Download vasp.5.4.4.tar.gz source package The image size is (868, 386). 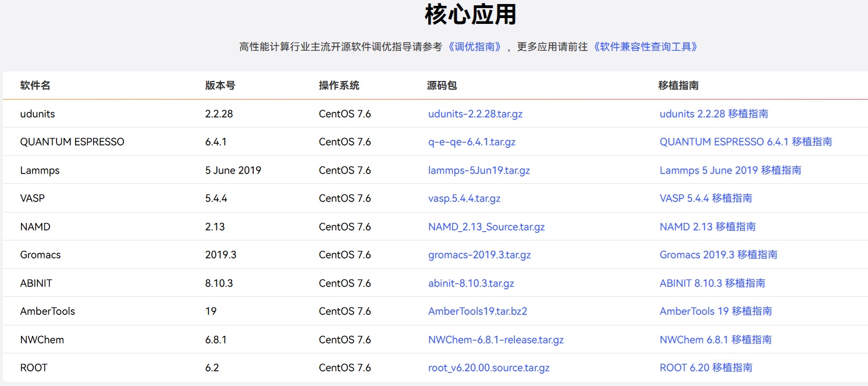pyautogui.click(x=464, y=199)
